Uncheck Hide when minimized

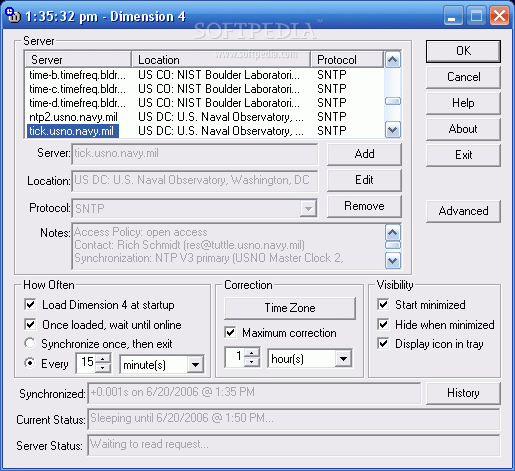pos(383,324)
